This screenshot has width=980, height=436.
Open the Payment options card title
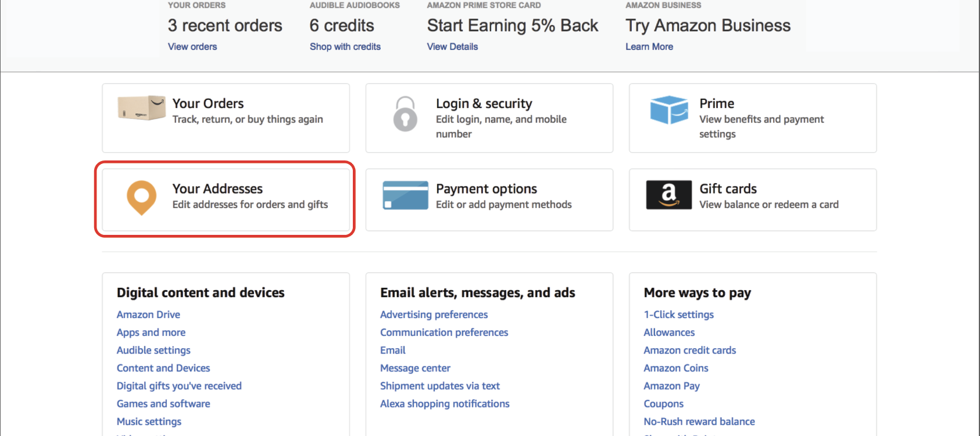(x=487, y=189)
